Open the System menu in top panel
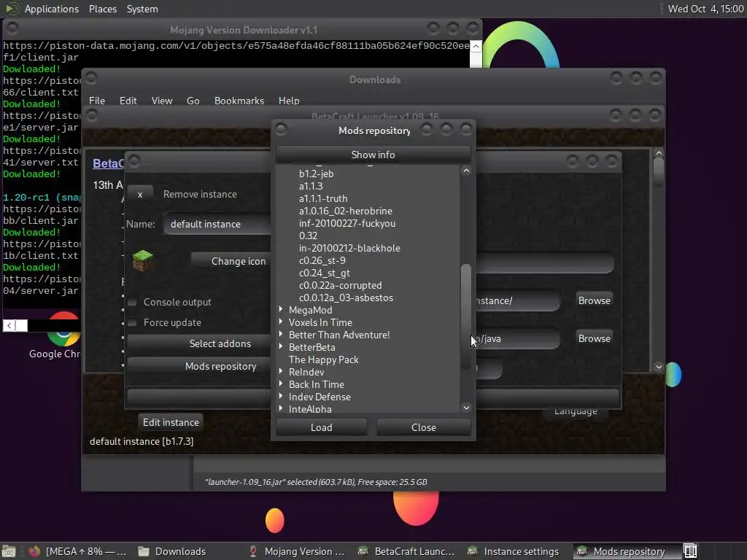 tap(142, 9)
